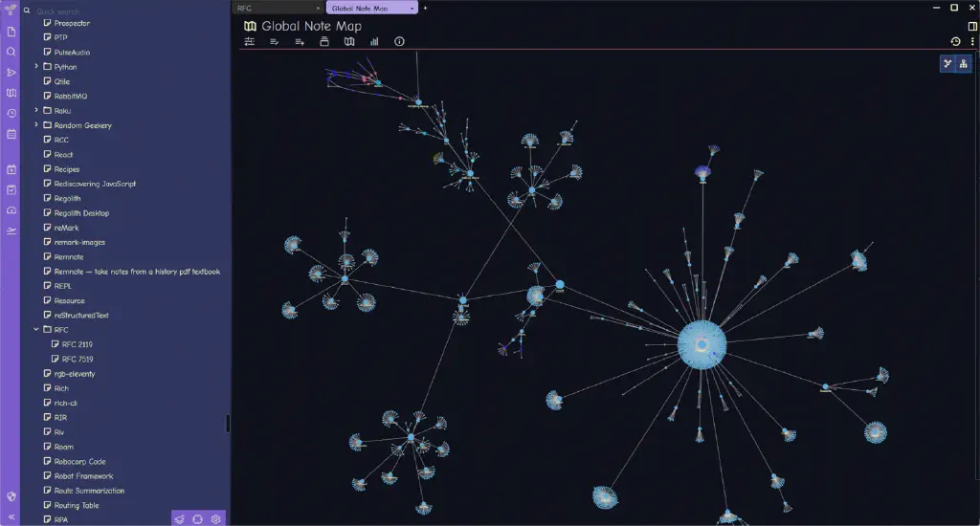
Task: Select the Prospector note
Action: point(72,23)
